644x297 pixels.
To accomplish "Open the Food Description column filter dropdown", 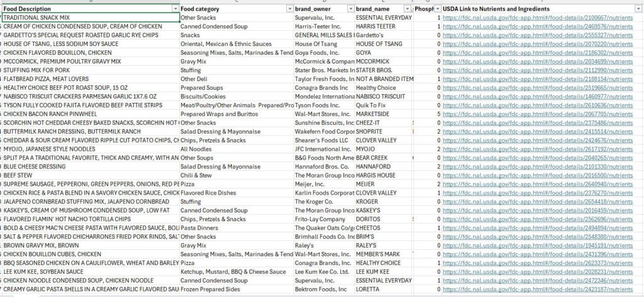I will point(176,9).
